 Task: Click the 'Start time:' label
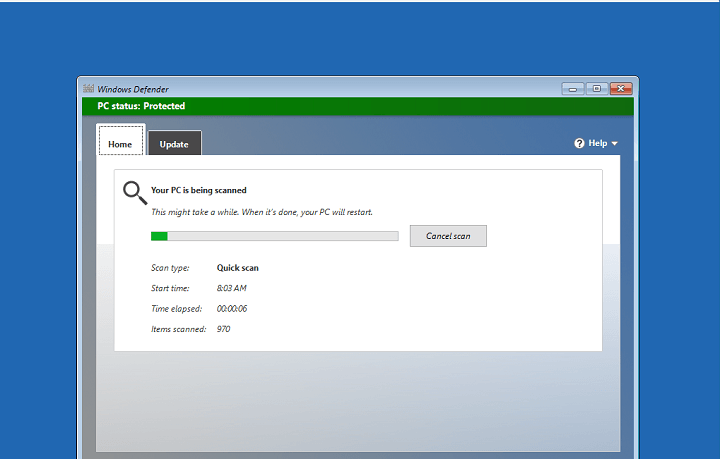[170, 288]
